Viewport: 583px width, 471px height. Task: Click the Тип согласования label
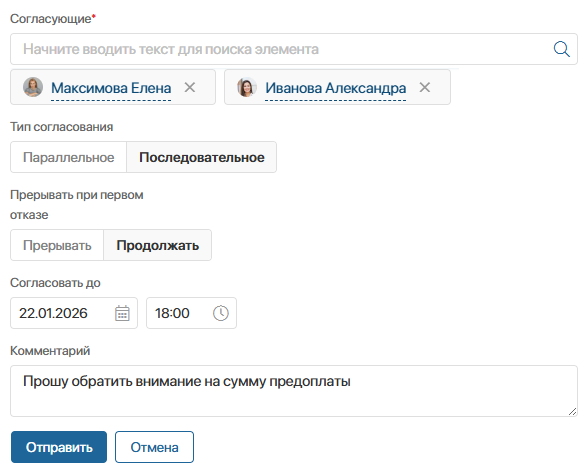pos(62,127)
